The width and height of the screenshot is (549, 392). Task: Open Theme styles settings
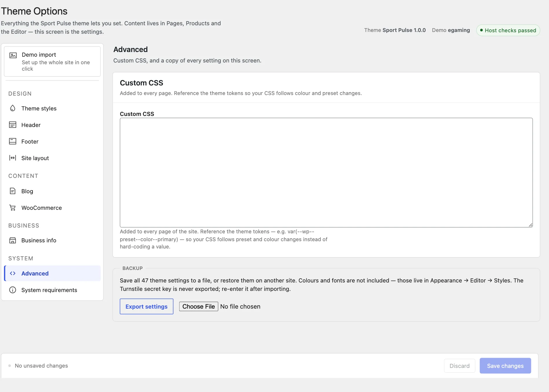(52, 108)
